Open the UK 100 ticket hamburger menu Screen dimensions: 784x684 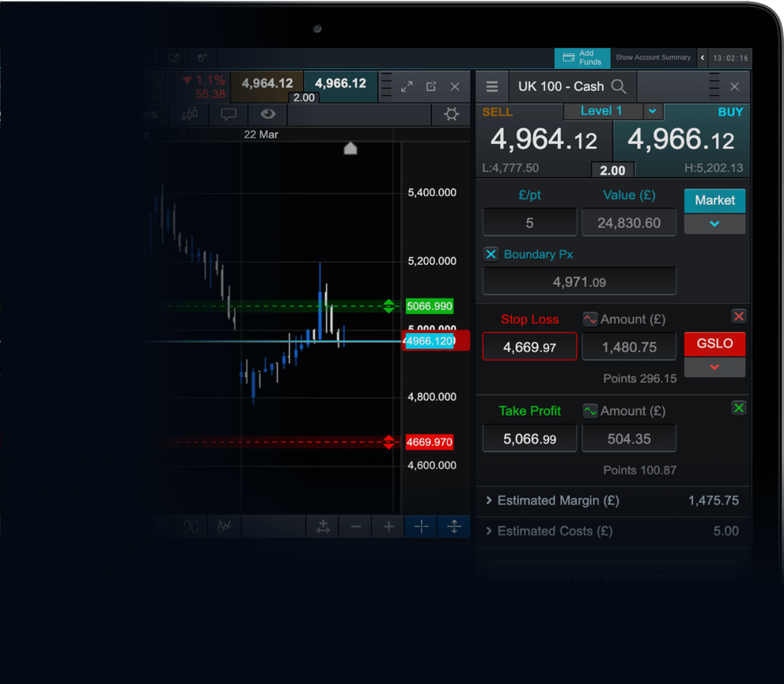[491, 86]
